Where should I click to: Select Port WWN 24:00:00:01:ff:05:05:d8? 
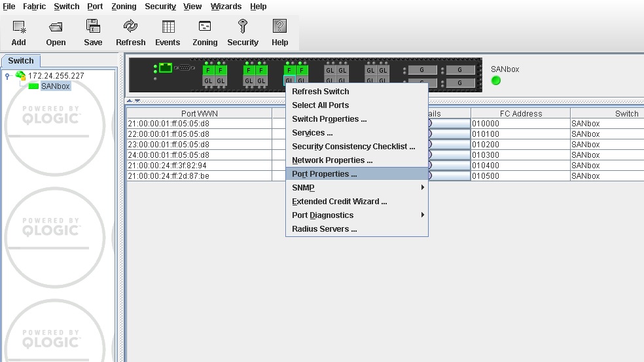[x=199, y=155]
